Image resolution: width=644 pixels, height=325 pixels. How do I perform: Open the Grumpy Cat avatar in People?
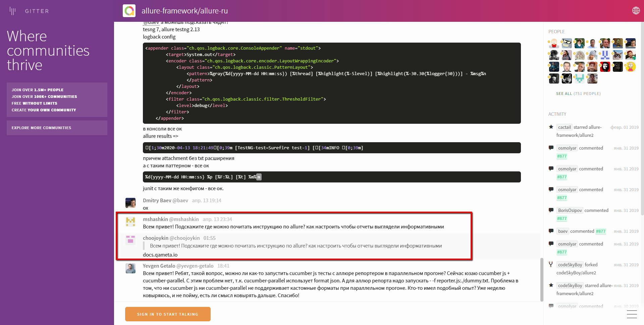click(618, 55)
